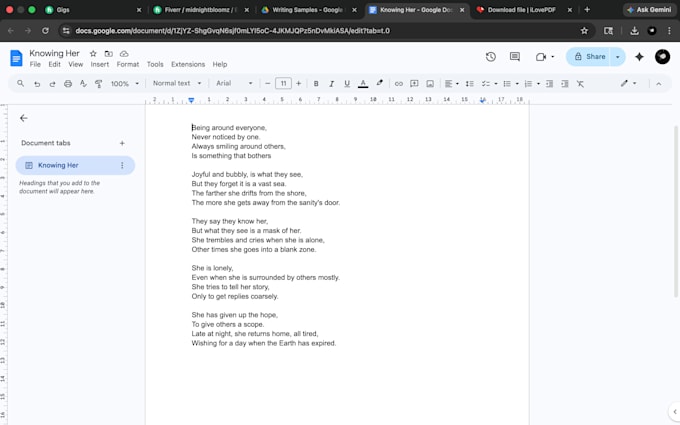Image resolution: width=680 pixels, height=425 pixels.
Task: Toggle italic formatting
Action: point(331,84)
